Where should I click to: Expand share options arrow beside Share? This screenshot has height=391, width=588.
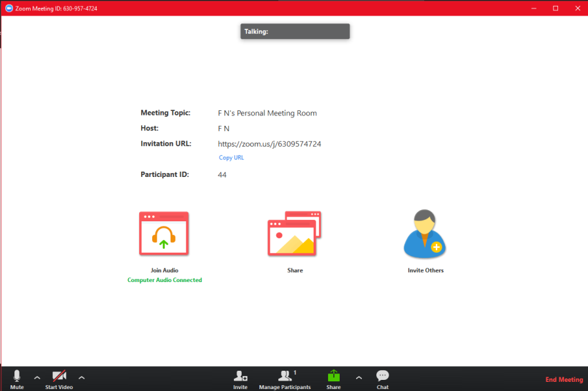point(359,377)
